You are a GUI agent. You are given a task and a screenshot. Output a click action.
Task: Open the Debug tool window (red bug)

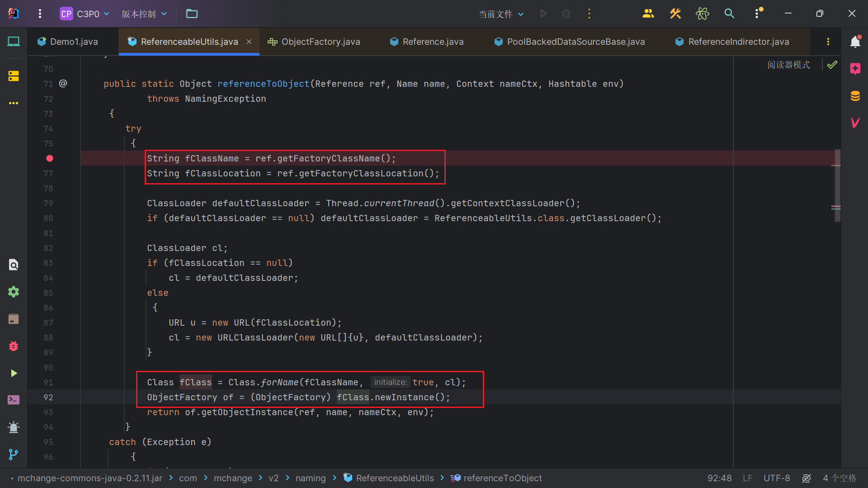pyautogui.click(x=14, y=346)
